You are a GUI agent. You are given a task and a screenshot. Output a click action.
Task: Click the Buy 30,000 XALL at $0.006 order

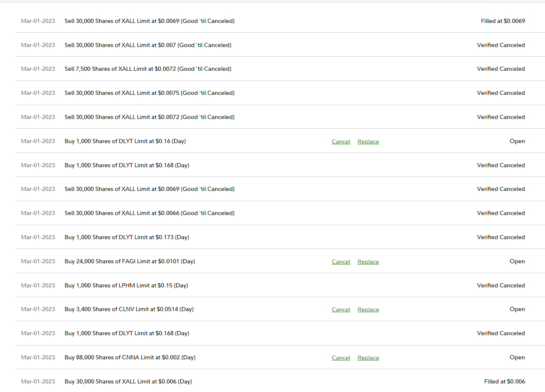[x=128, y=381]
